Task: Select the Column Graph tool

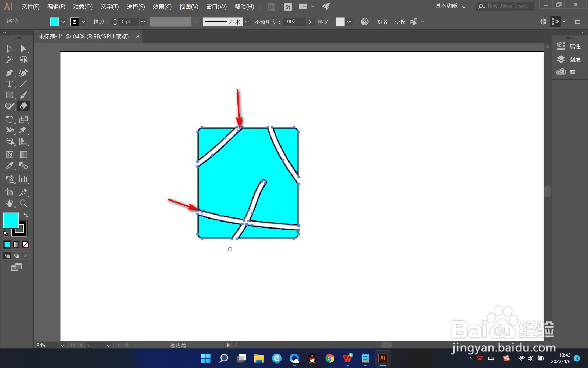Action: pyautogui.click(x=24, y=179)
